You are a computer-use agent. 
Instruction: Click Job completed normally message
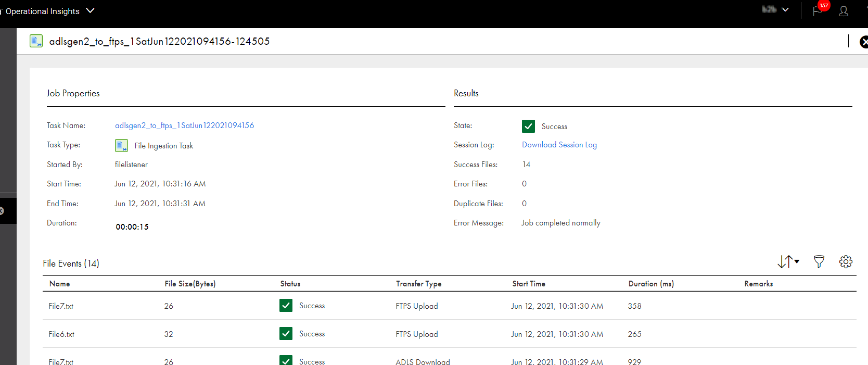pos(561,223)
